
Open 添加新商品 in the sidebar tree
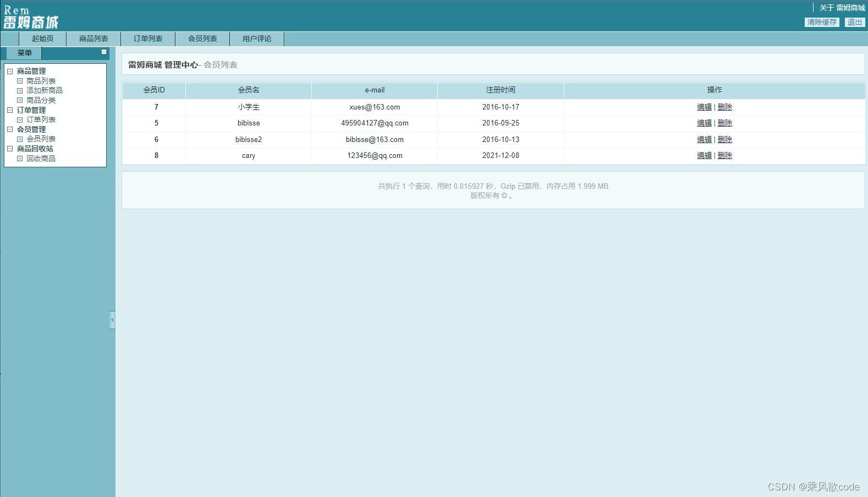45,90
